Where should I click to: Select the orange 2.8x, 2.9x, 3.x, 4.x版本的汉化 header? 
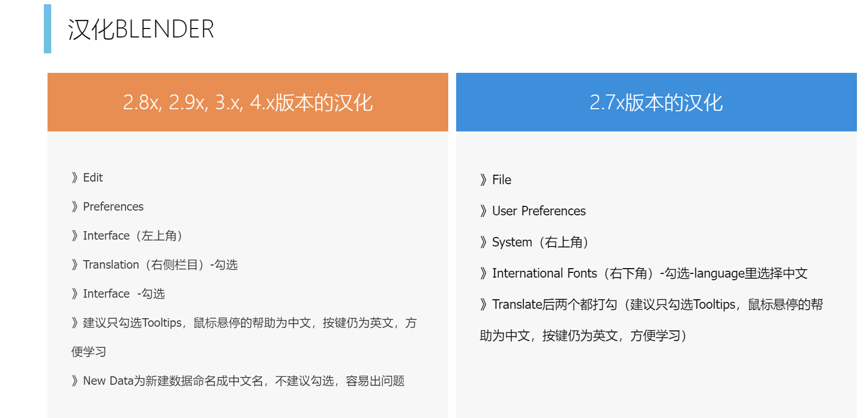pyautogui.click(x=248, y=102)
